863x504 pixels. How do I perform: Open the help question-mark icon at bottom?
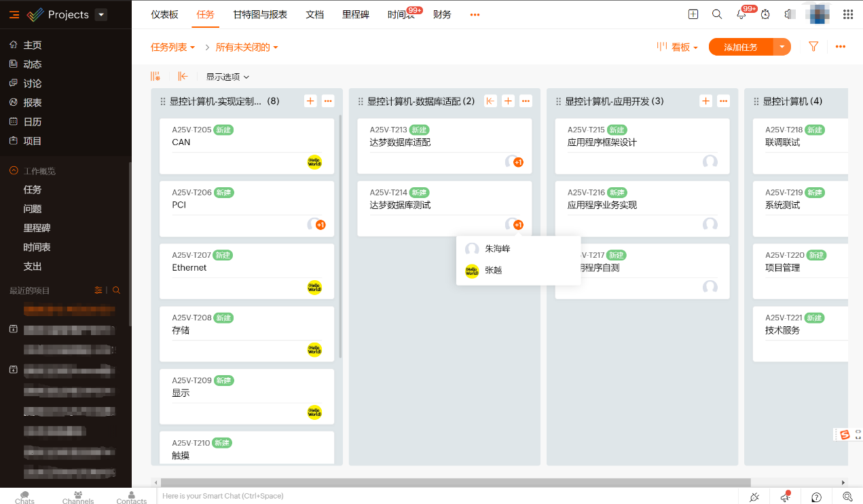[x=817, y=497]
